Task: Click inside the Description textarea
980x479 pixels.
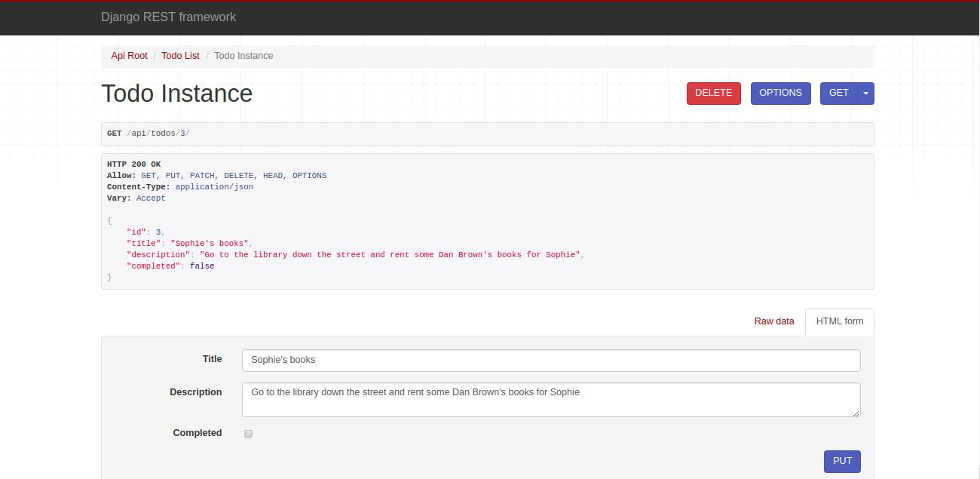Action: (x=550, y=398)
